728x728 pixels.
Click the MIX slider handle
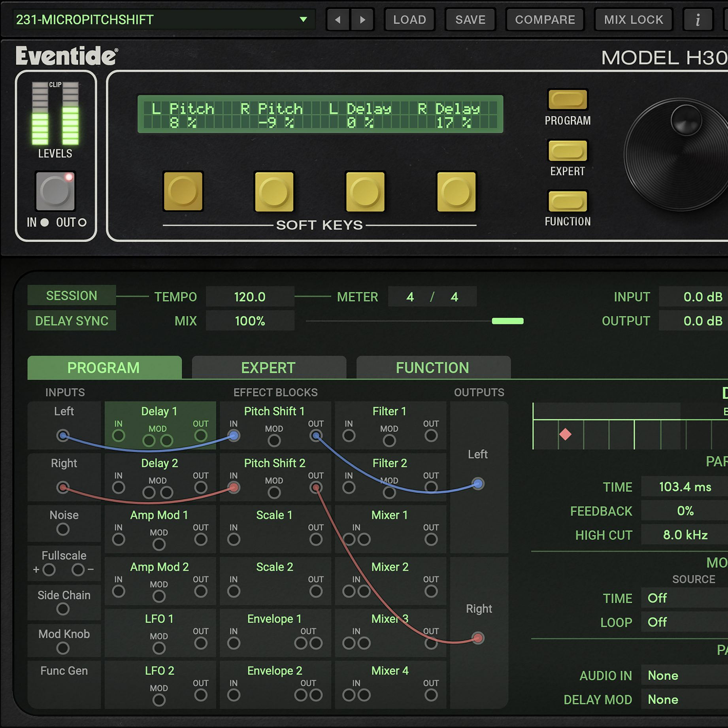pyautogui.click(x=507, y=321)
